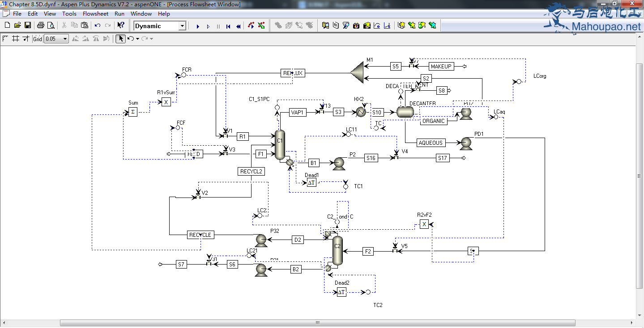
Task: Step the simulation with Step icon
Action: tap(208, 26)
